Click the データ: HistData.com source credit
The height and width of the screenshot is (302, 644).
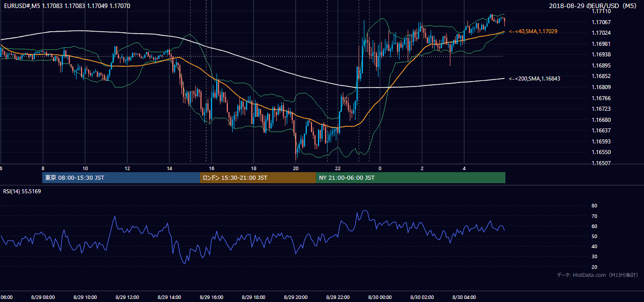tap(597, 275)
